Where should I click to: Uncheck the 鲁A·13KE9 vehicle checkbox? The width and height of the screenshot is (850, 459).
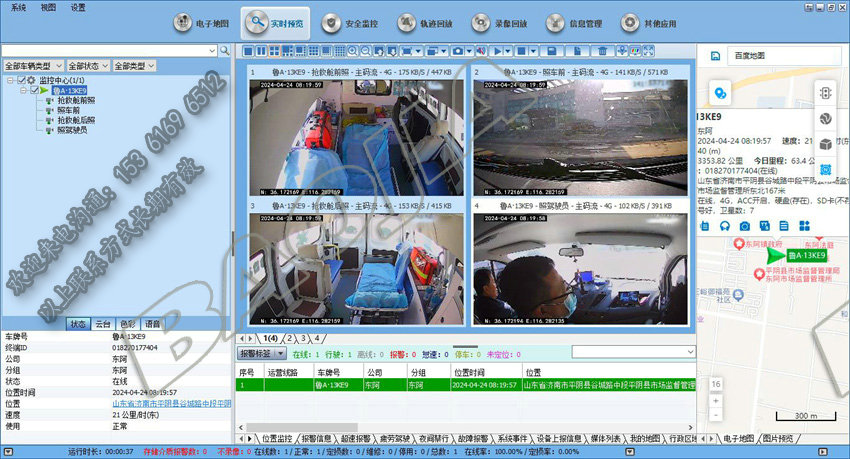[x=37, y=90]
